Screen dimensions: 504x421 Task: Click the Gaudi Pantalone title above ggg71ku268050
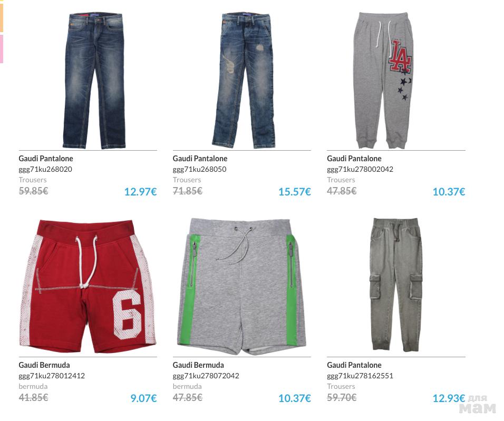200,159
